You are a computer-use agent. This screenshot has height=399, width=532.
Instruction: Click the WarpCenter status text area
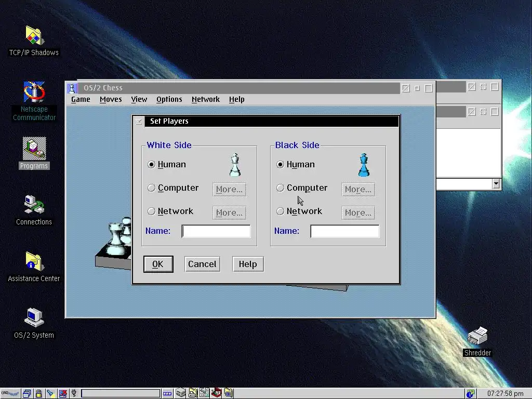121,394
